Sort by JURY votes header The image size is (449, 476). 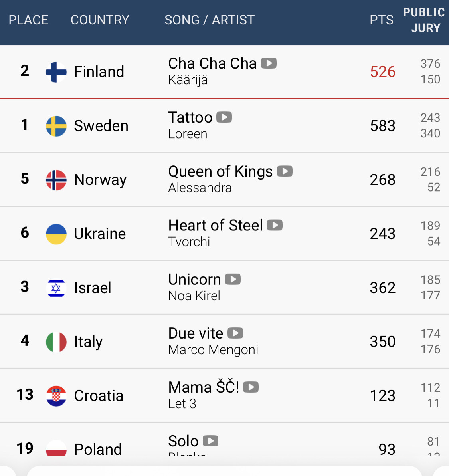tap(425, 28)
